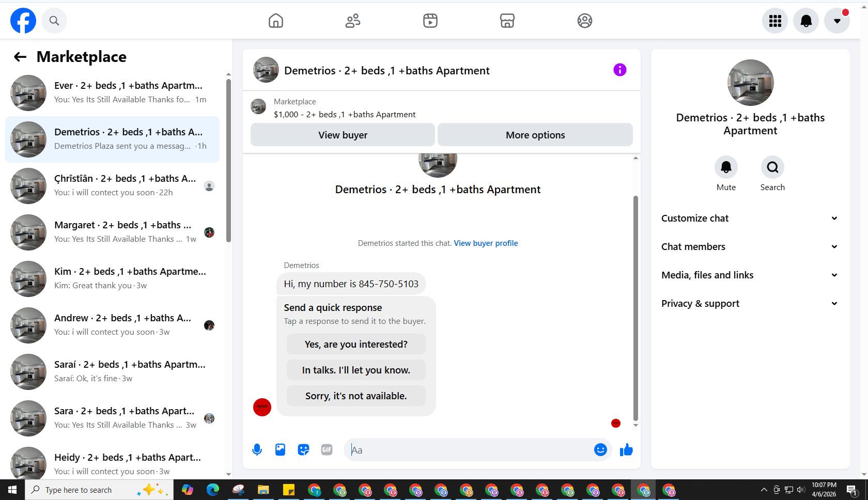868x500 pixels.
Task: Record a voice clip with microphone icon
Action: pyautogui.click(x=257, y=450)
